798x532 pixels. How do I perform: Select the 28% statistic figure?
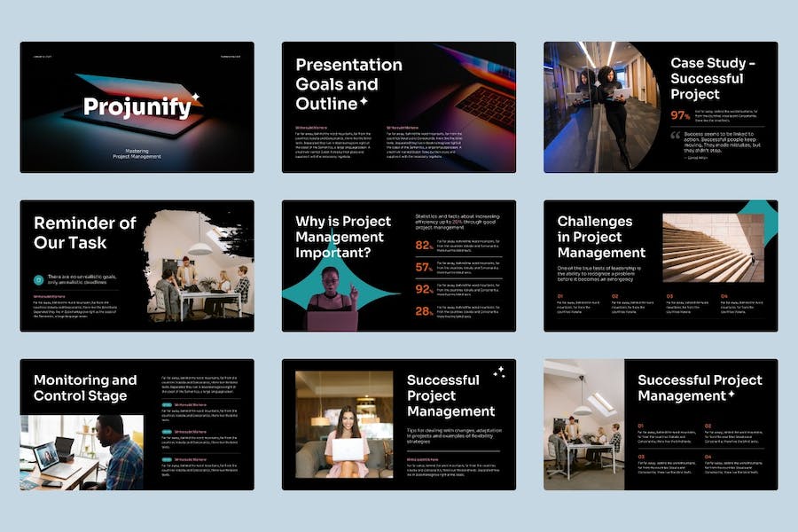(x=424, y=310)
